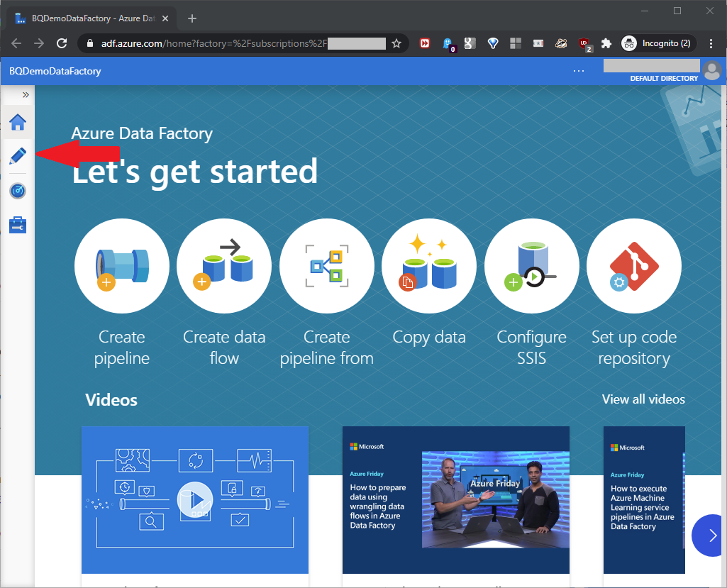Click the user account avatar
Screen dimensions: 727x588
pyautogui.click(x=711, y=71)
